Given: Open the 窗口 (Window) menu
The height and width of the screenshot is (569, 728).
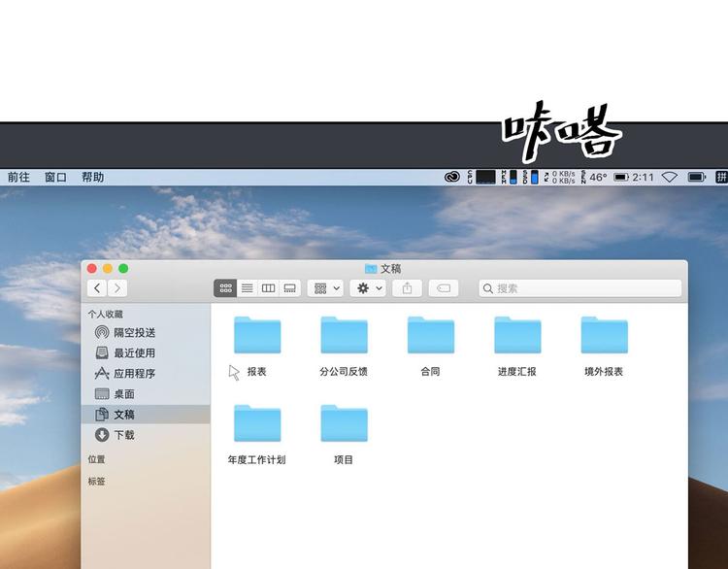Looking at the screenshot, I should point(55,178).
